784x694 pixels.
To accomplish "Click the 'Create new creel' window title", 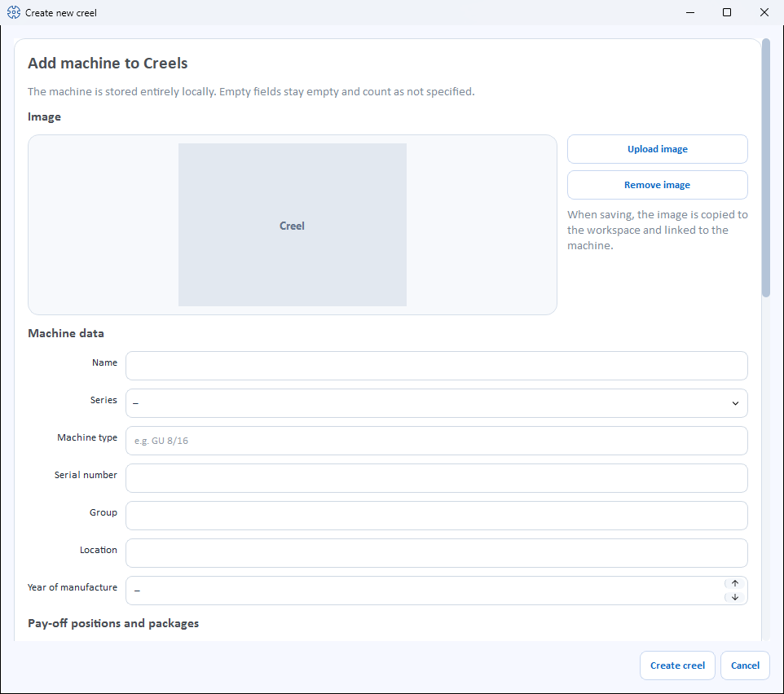I will (61, 13).
